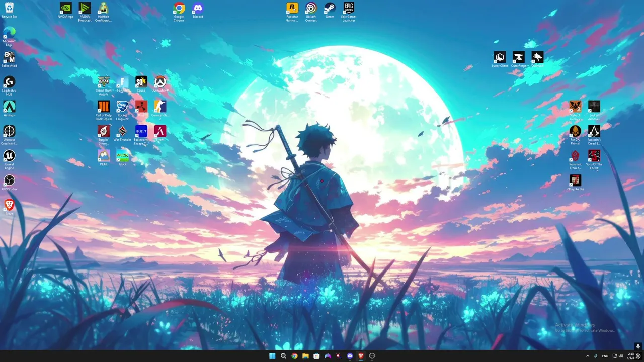Launch Microsoft Edge from the desktop

tap(9, 36)
